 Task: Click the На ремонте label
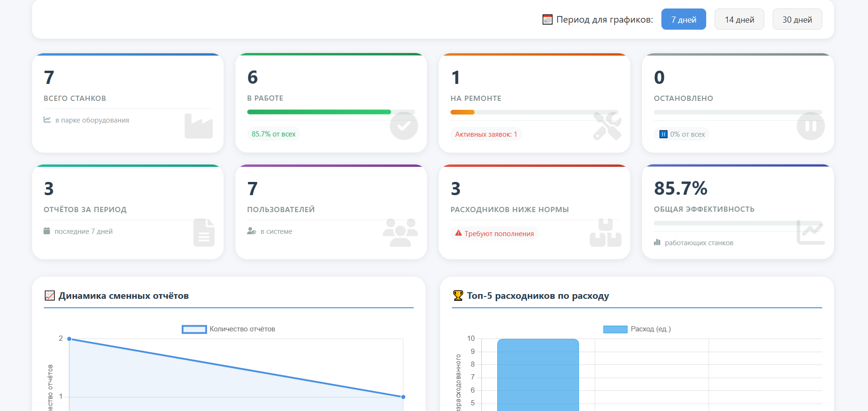[476, 98]
